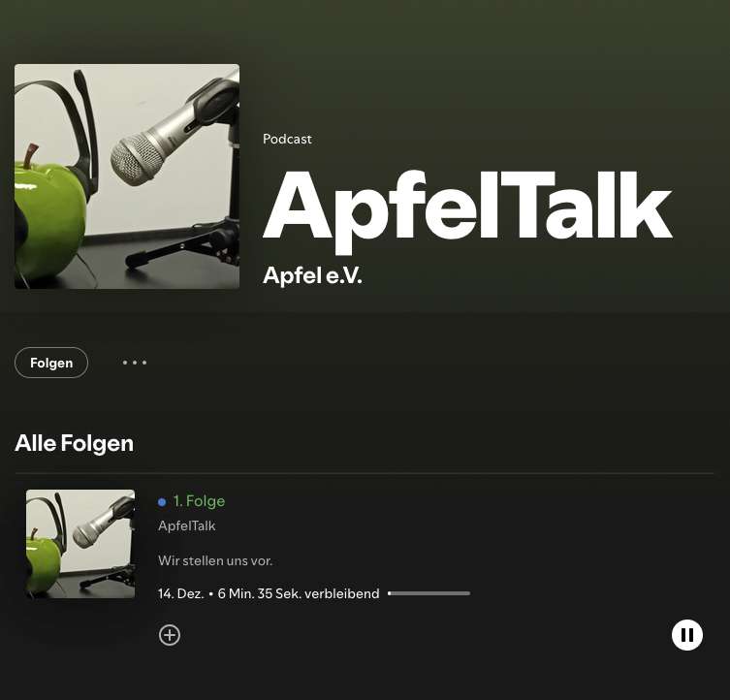Open the 1. Folge episode thumbnail
Image resolution: width=730 pixels, height=700 pixels.
pyautogui.click(x=80, y=544)
